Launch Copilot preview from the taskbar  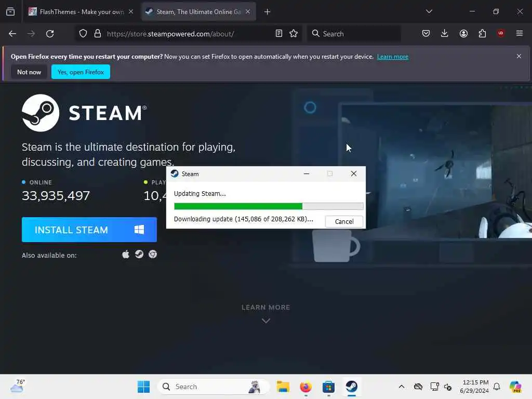pyautogui.click(x=515, y=387)
